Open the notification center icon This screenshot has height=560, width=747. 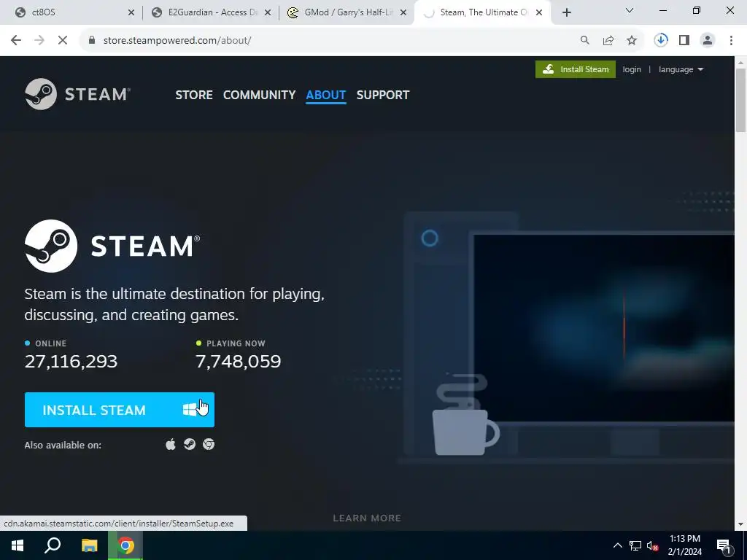coord(724,545)
